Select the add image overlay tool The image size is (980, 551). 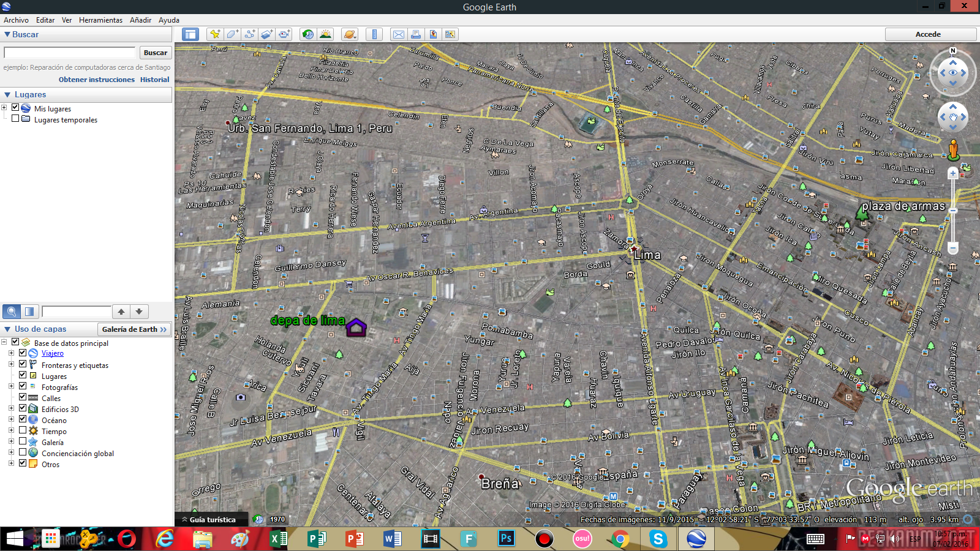266,34
